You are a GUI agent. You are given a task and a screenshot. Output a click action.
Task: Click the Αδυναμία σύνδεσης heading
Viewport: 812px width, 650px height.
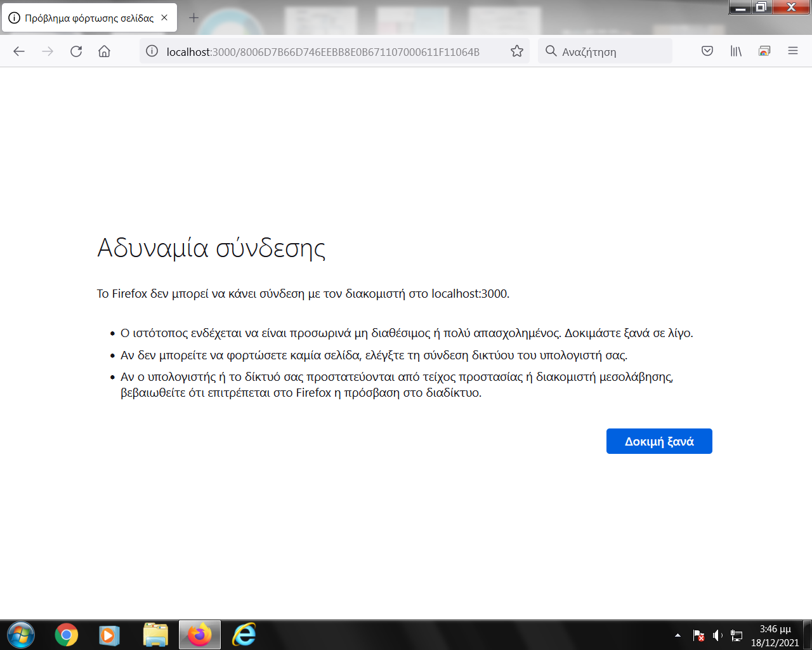coord(211,248)
